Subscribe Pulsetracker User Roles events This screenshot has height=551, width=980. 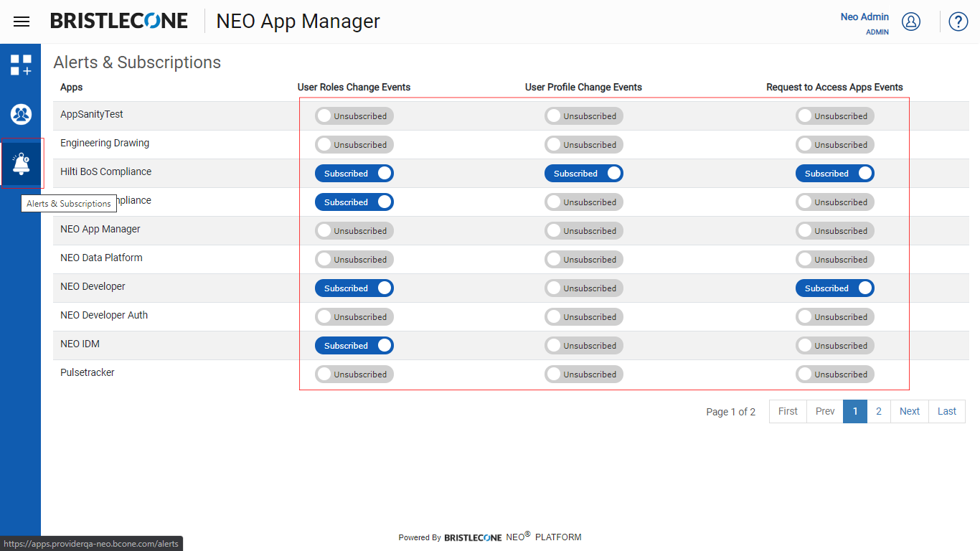pos(354,375)
